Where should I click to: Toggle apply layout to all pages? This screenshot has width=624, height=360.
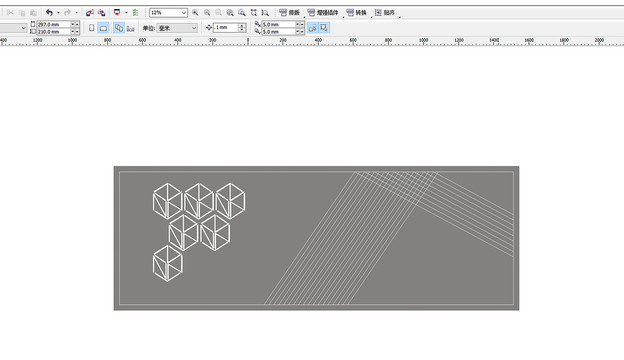tap(119, 28)
